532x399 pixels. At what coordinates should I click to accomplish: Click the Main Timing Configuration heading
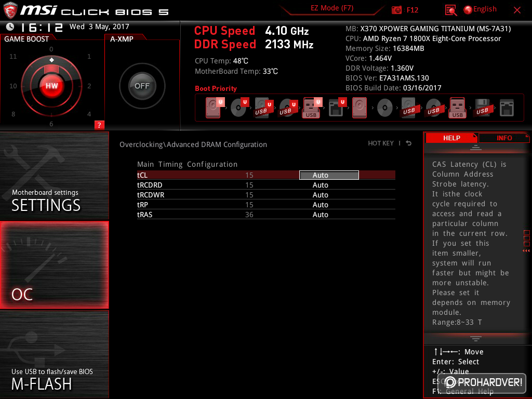click(x=187, y=164)
